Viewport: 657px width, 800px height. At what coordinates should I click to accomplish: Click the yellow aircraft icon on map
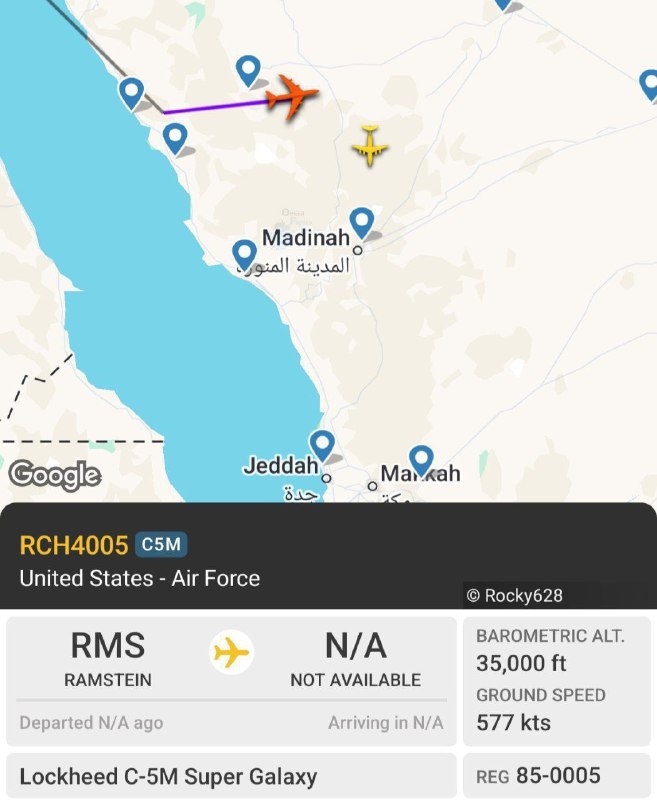[370, 146]
